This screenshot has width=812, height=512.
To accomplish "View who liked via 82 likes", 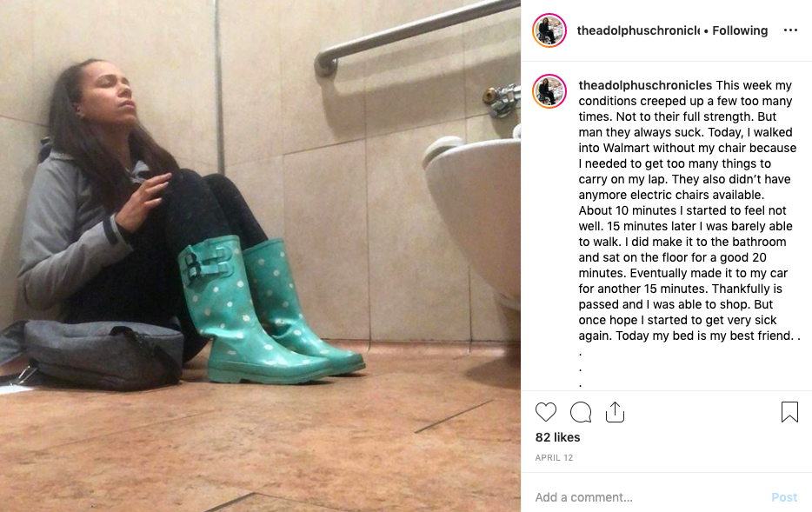I will (557, 437).
